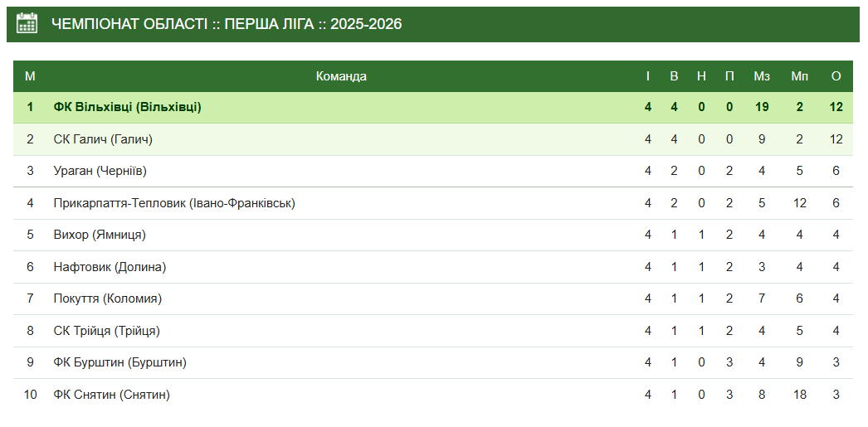Image resolution: width=868 pixels, height=427 pixels.
Task: Select the Покуття (Коломия) team name
Action: point(107,298)
